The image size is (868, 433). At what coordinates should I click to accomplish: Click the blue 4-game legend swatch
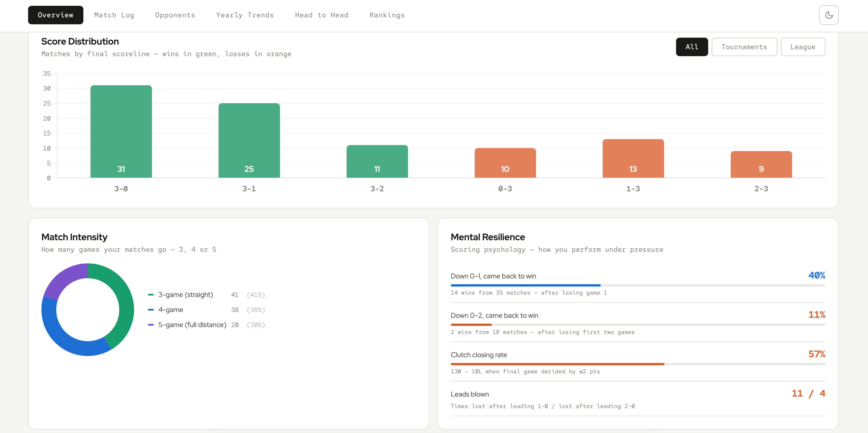pyautogui.click(x=151, y=310)
